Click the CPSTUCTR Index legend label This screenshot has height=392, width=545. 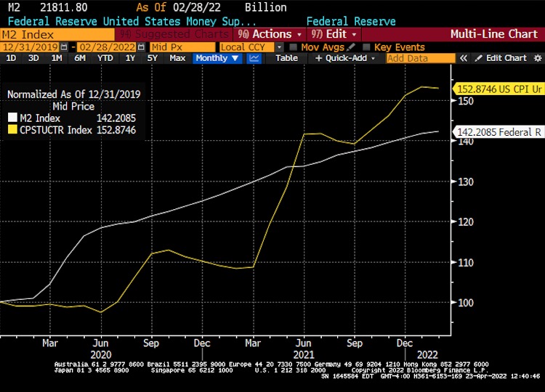(x=56, y=130)
